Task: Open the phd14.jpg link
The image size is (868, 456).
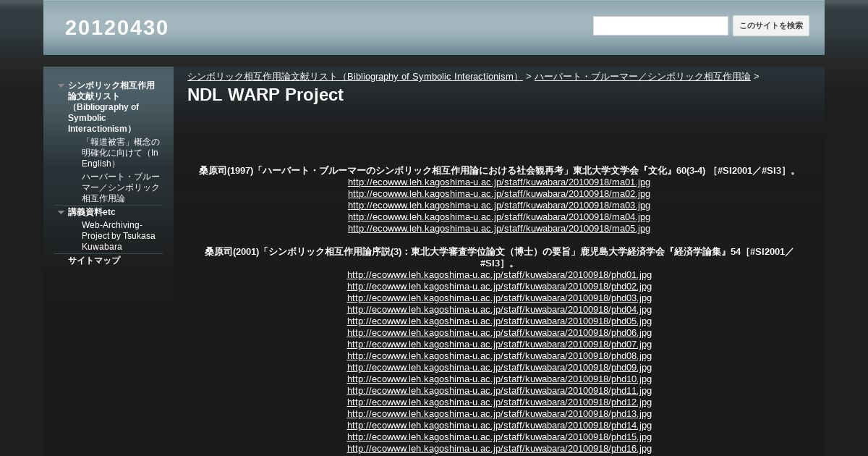Action: point(499,426)
